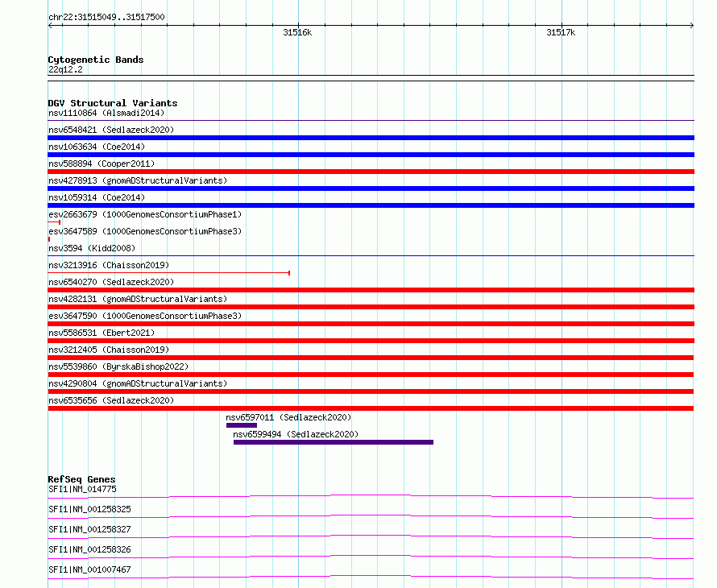Select the nsv5586531 (Ebert2021) variant
The width and height of the screenshot is (717, 588).
102,333
